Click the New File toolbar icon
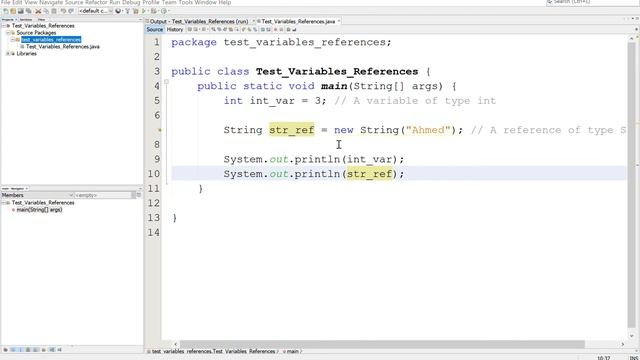This screenshot has width=640, height=360. pyautogui.click(x=5, y=11)
